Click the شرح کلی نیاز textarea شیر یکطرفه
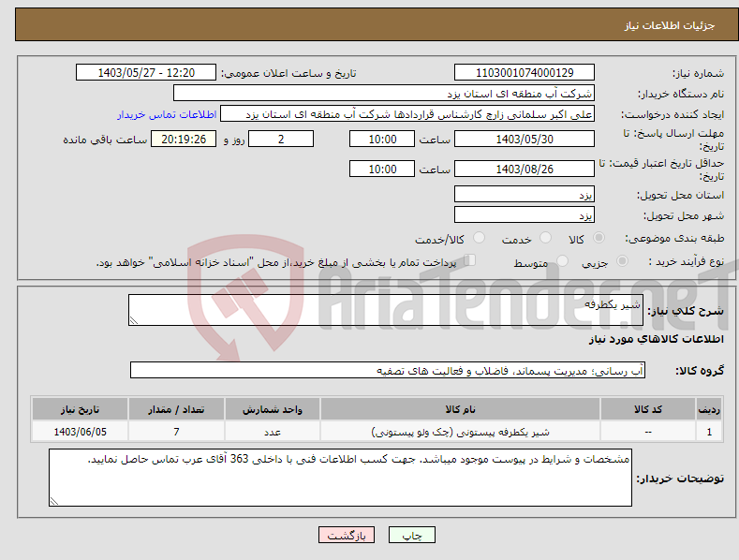739x560 pixels. point(386,310)
